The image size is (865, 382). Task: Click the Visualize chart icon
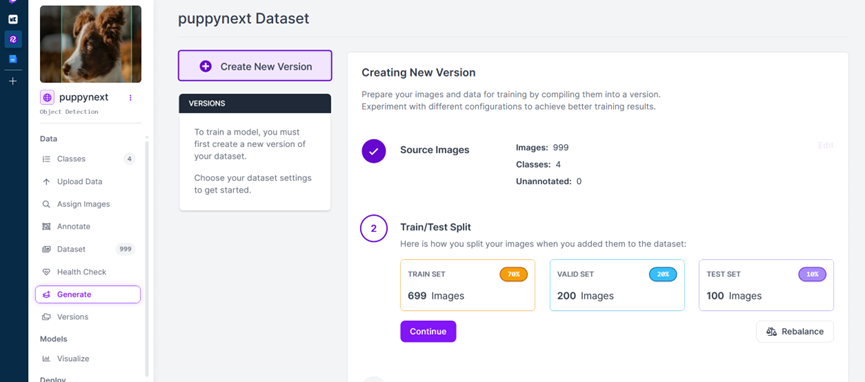click(x=46, y=359)
